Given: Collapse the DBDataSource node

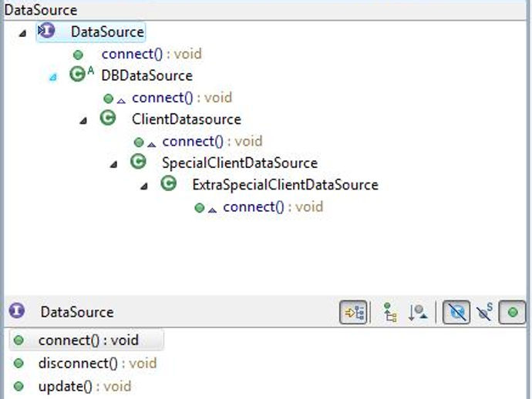Looking at the screenshot, I should tap(53, 77).
